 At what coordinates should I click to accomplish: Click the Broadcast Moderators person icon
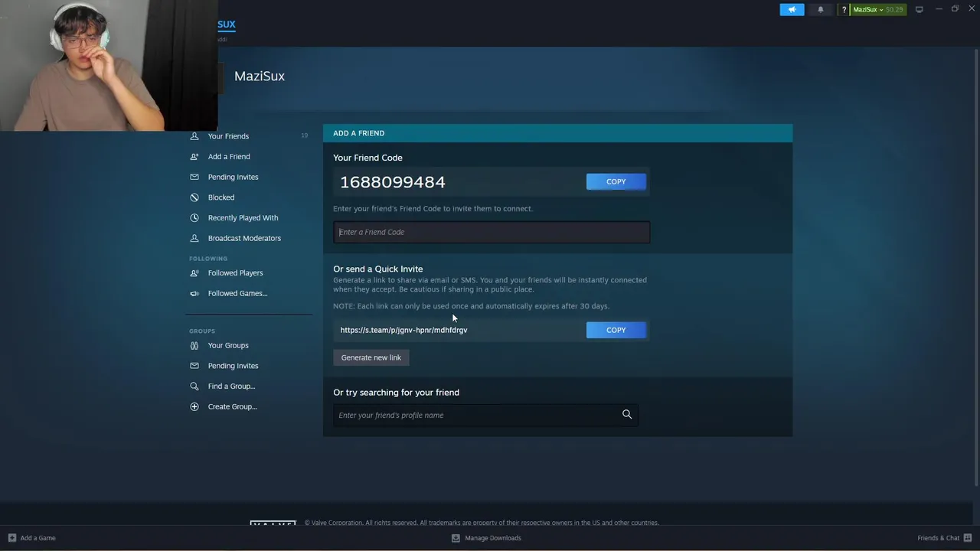tap(194, 238)
